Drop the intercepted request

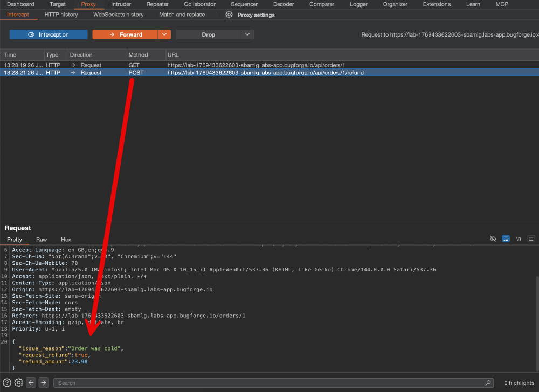[x=208, y=34]
